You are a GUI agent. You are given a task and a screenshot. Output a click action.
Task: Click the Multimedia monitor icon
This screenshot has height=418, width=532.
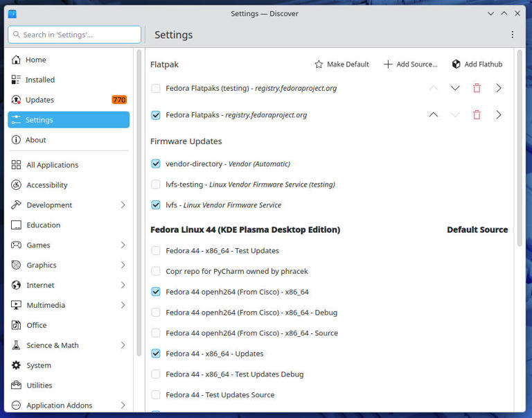pos(16,305)
